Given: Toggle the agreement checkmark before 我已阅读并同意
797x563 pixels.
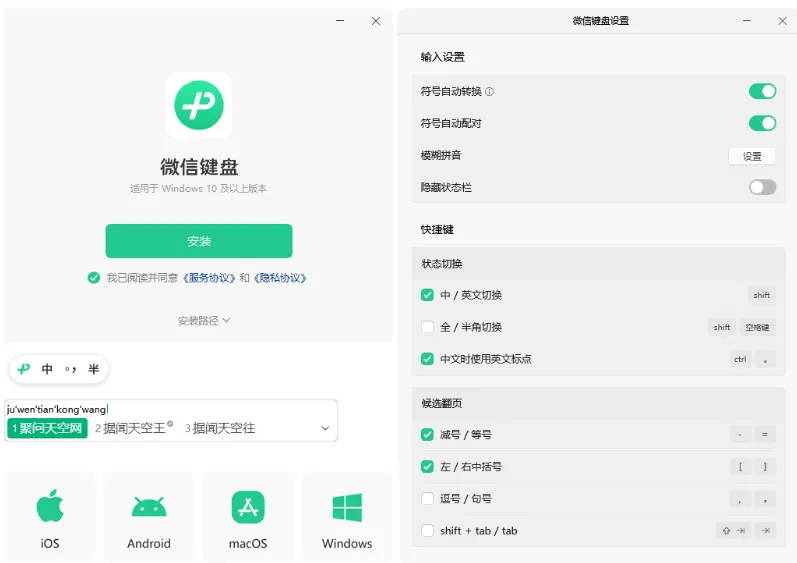Looking at the screenshot, I should tap(94, 278).
